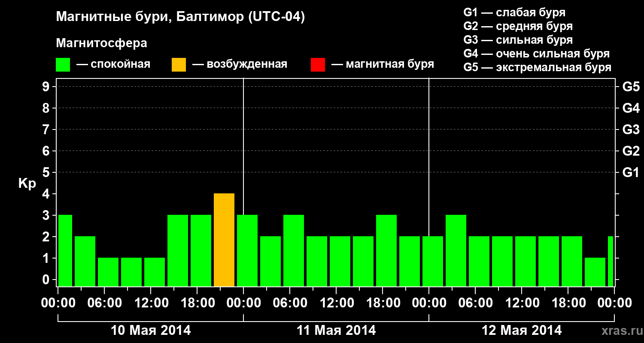The width and height of the screenshot is (644, 343).
Task: Click the G1 — слабая буря legend entry
Action: pos(514,12)
